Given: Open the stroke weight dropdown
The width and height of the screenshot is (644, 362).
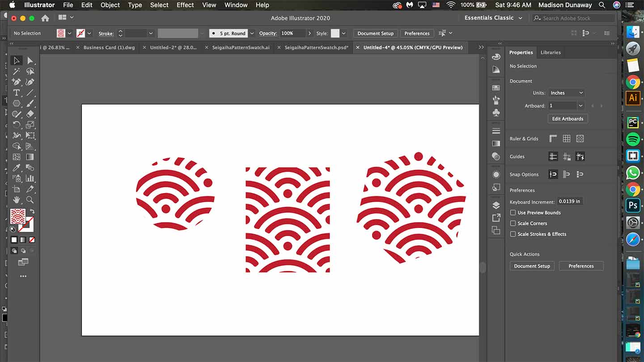Looking at the screenshot, I should pos(151,34).
